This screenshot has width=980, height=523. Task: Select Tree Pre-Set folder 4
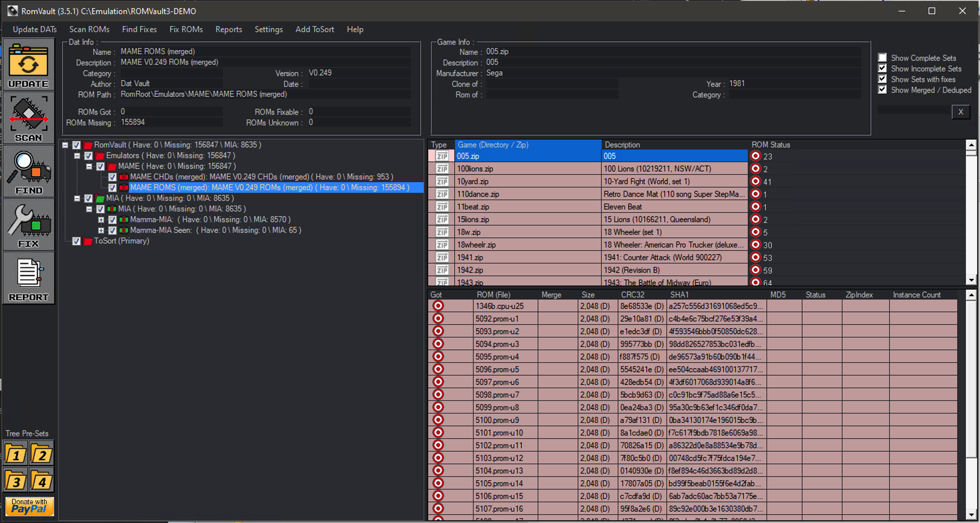coord(41,480)
